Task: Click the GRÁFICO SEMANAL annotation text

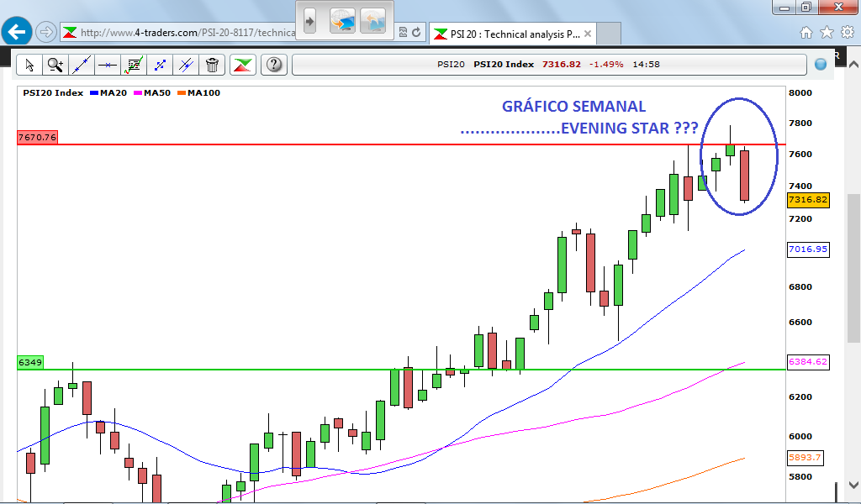Action: 573,107
